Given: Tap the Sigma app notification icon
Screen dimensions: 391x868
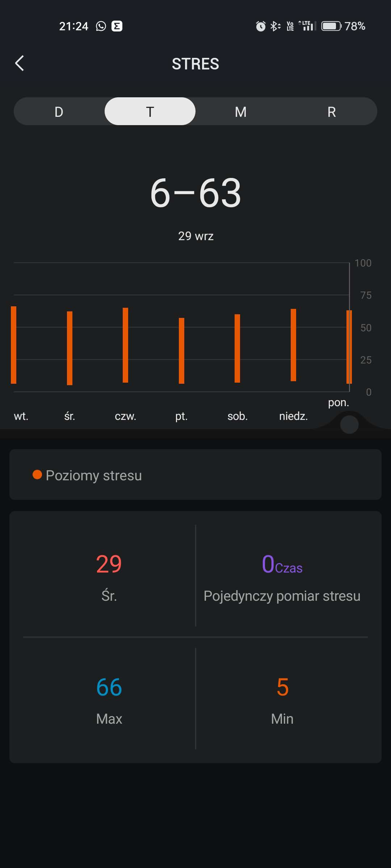Looking at the screenshot, I should click(x=117, y=26).
